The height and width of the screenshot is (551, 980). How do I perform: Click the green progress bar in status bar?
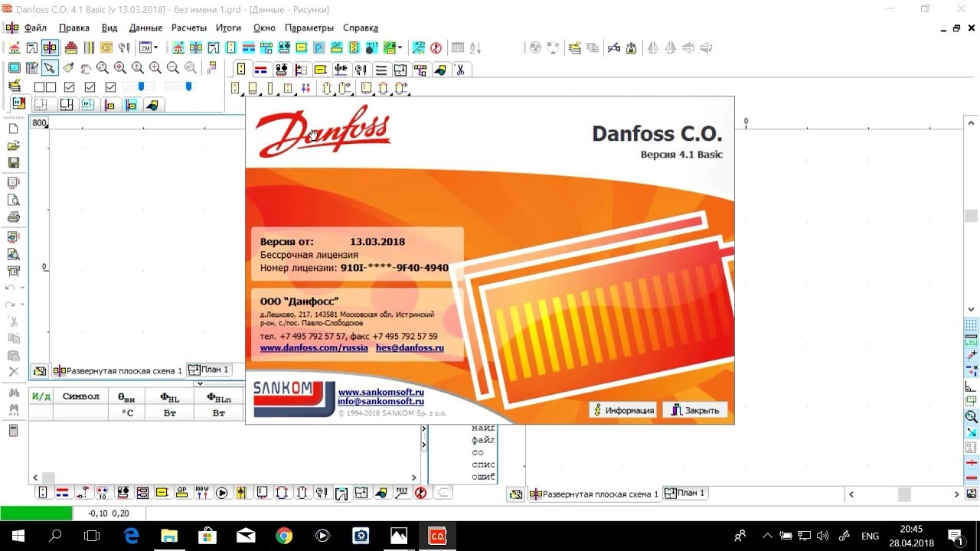pos(36,514)
